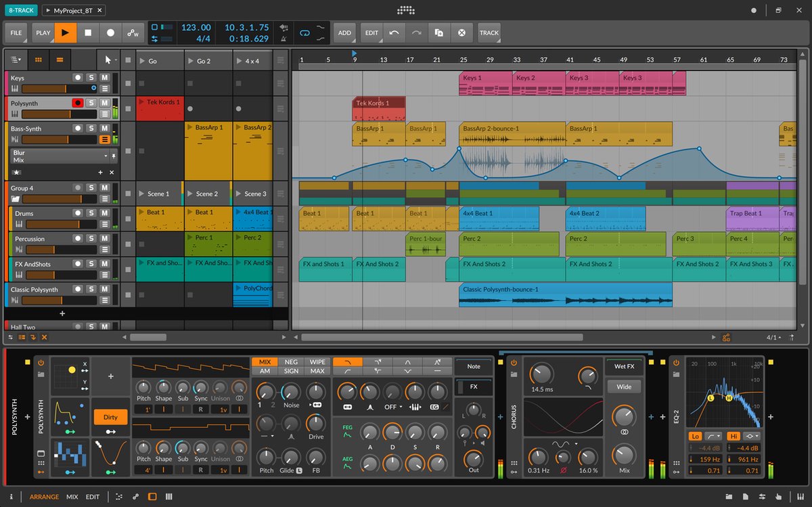Expand the Blur Mix automation dropdown

pyautogui.click(x=106, y=156)
